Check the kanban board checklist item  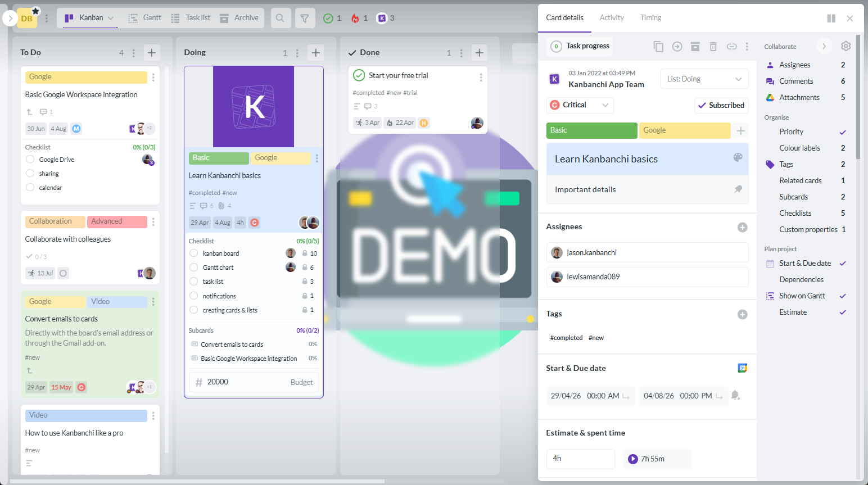(x=194, y=253)
